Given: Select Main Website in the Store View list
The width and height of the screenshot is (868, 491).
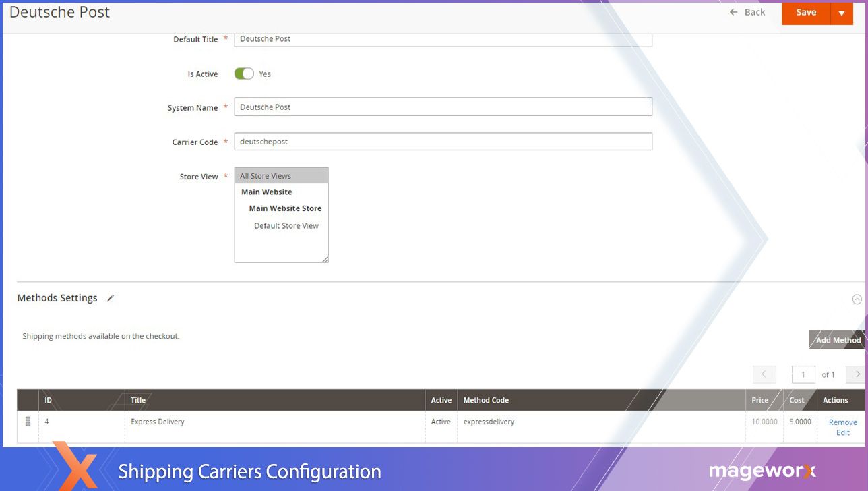Looking at the screenshot, I should point(266,192).
